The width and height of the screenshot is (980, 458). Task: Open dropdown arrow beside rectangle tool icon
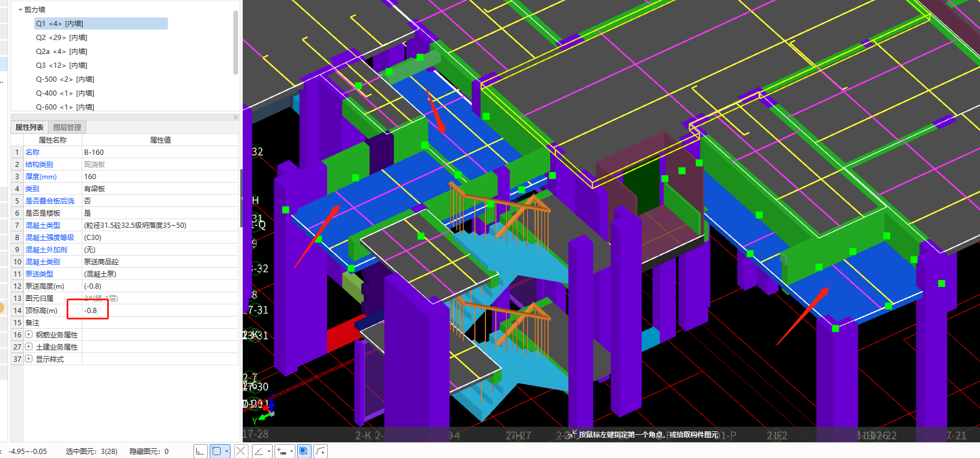226,451
